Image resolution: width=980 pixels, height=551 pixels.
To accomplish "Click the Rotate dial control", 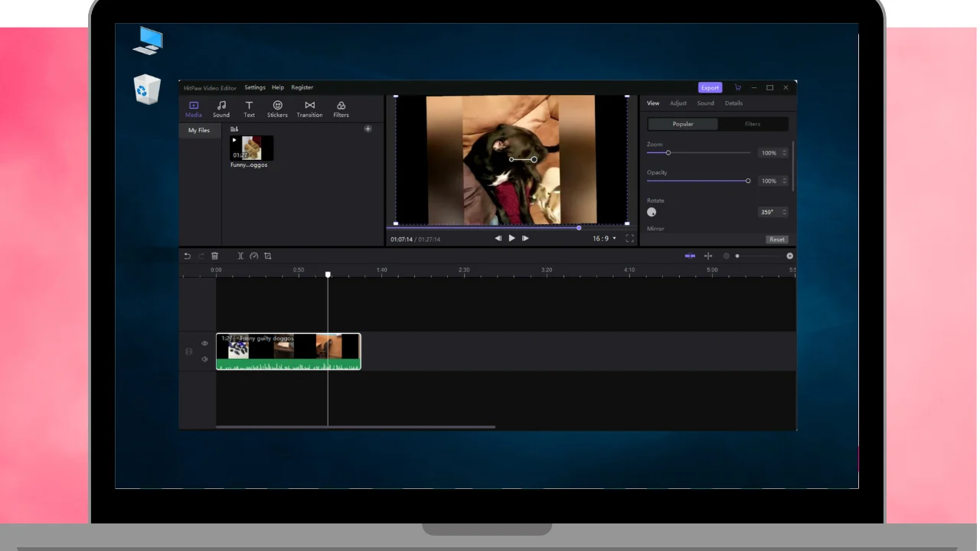I will tap(652, 212).
